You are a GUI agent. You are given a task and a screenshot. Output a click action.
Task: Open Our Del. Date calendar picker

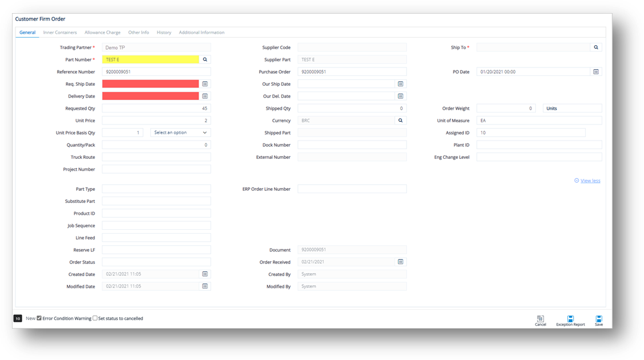click(400, 96)
